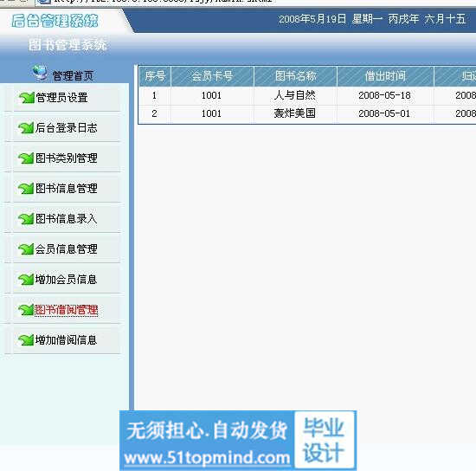The height and width of the screenshot is (471, 476).
Task: Click the 会员卡号 column header
Action: (x=212, y=76)
